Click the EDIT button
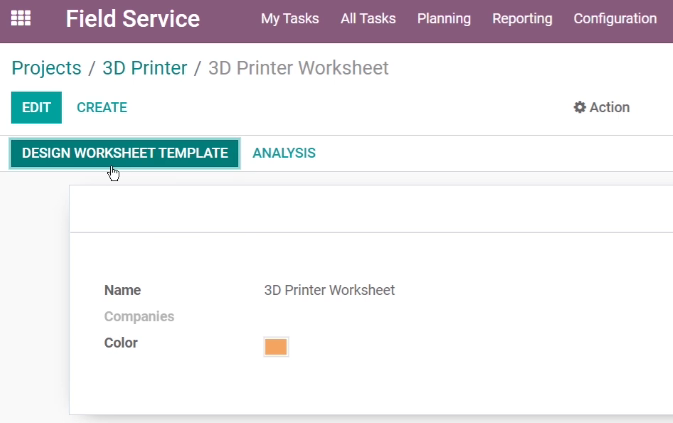Screen dimensions: 673x423 [36, 107]
